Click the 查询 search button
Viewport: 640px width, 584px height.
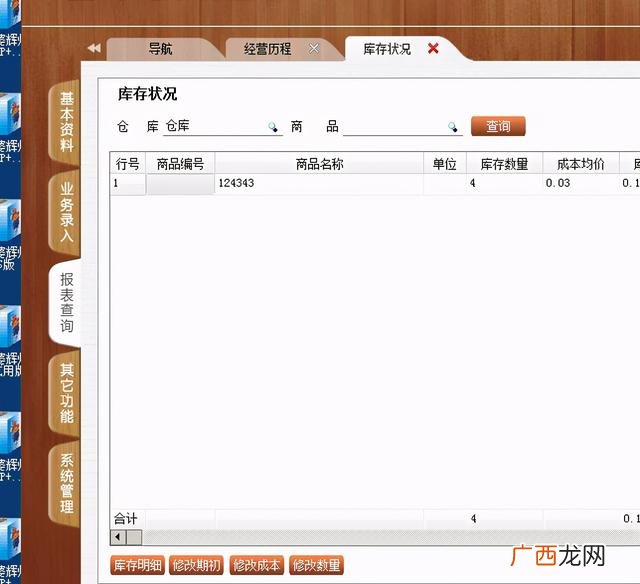[x=498, y=126]
